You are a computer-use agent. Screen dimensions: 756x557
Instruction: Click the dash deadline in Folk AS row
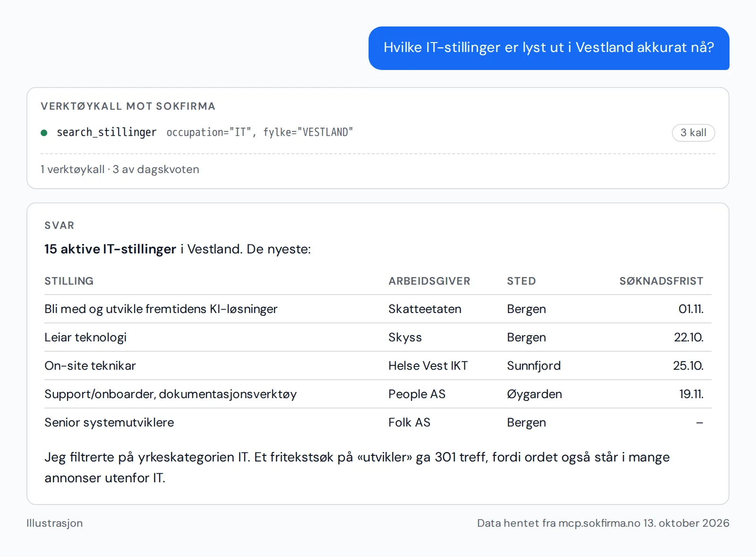(699, 423)
